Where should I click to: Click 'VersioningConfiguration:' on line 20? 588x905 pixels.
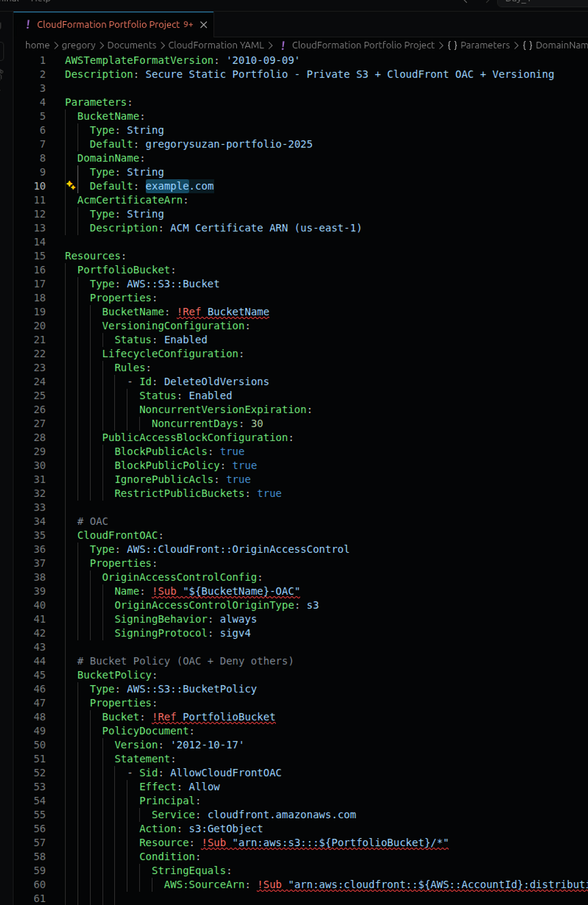click(x=176, y=326)
